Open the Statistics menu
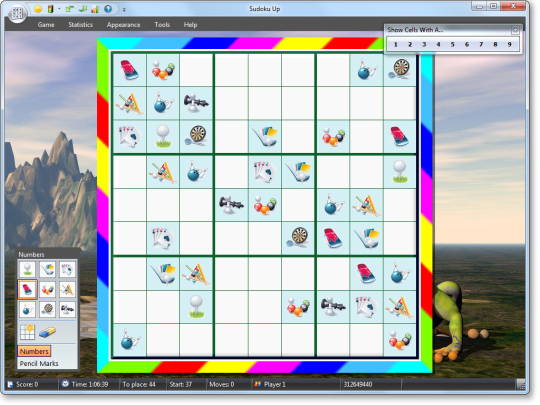Viewport: 540px width, 405px height. click(x=81, y=25)
